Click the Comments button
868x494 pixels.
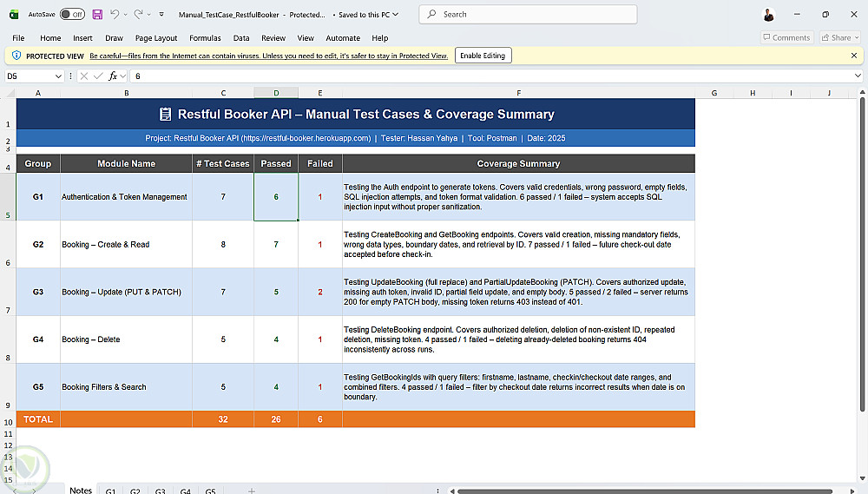786,37
